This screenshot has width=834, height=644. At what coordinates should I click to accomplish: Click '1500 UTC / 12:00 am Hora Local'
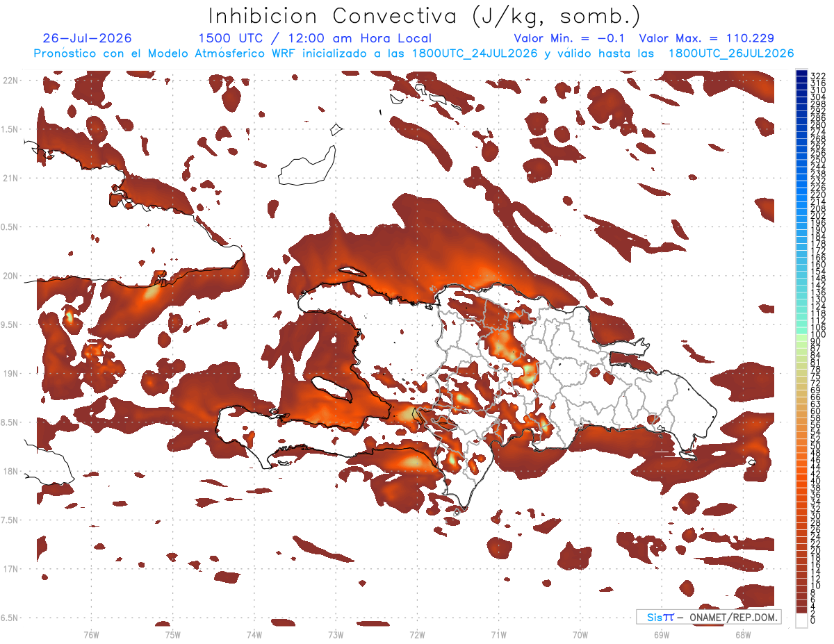pyautogui.click(x=315, y=39)
